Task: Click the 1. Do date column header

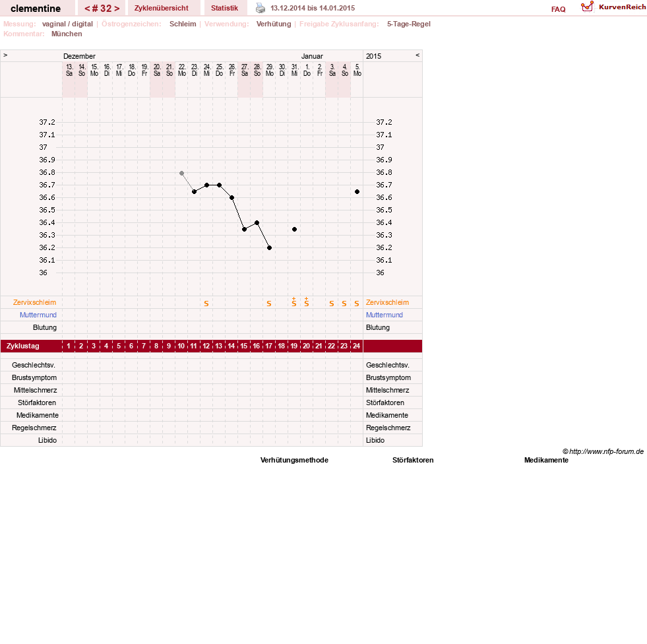Action: tap(307, 70)
